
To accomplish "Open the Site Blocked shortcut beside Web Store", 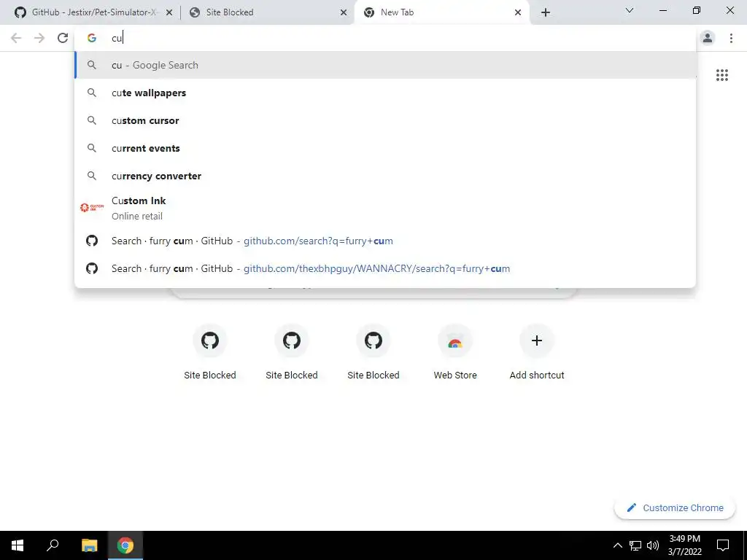I will tap(373, 352).
